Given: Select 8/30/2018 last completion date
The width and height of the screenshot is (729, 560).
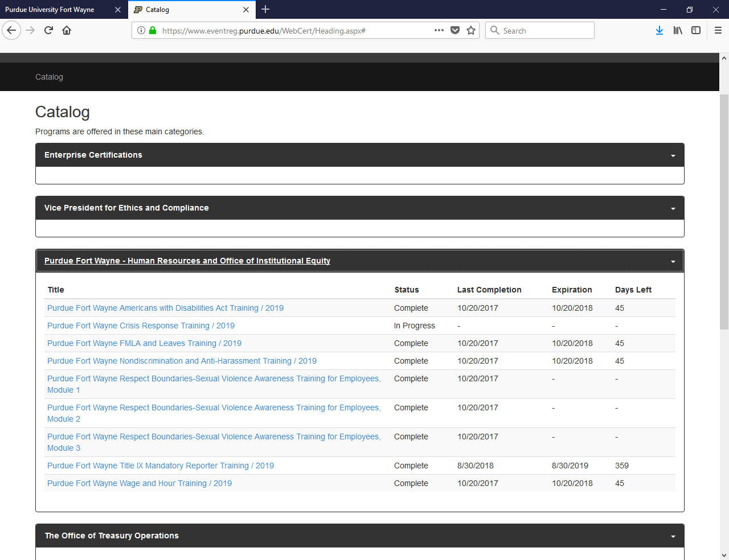Looking at the screenshot, I should point(476,466).
